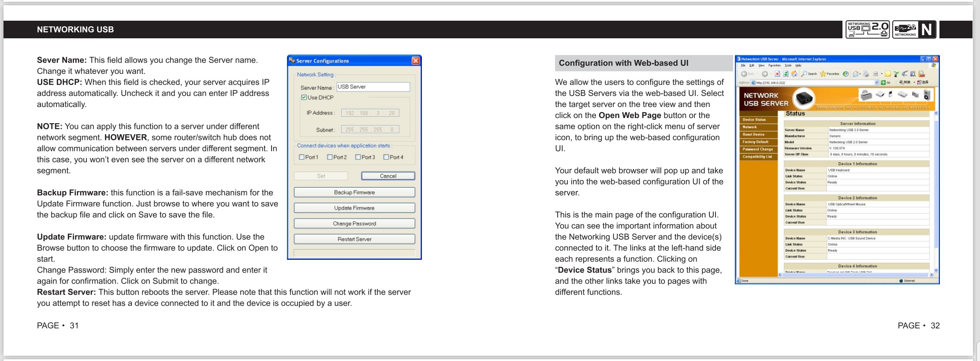Click the Cancel button in Server Configurations
Screen dimensions: 980x361
point(388,176)
